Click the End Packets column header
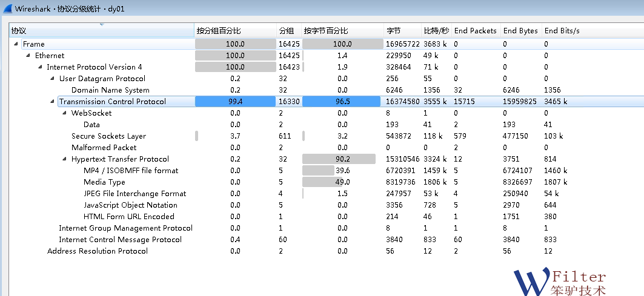The width and height of the screenshot is (644, 296). [x=475, y=31]
